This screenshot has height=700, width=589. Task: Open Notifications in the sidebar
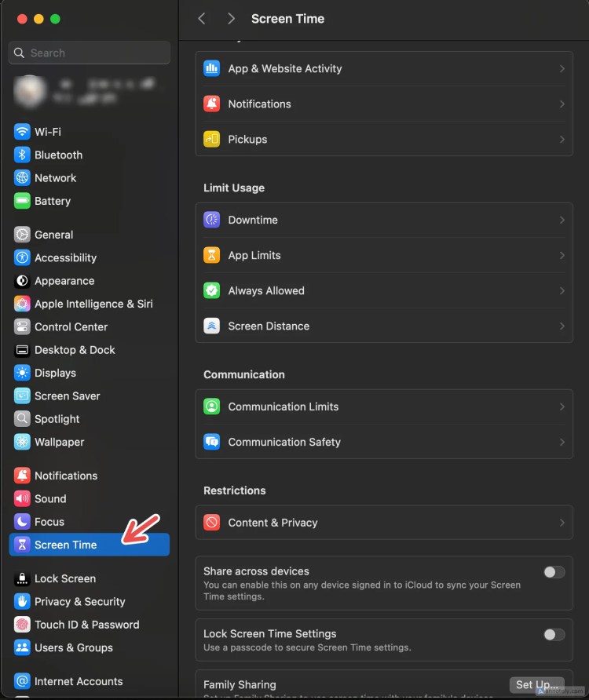89,476
